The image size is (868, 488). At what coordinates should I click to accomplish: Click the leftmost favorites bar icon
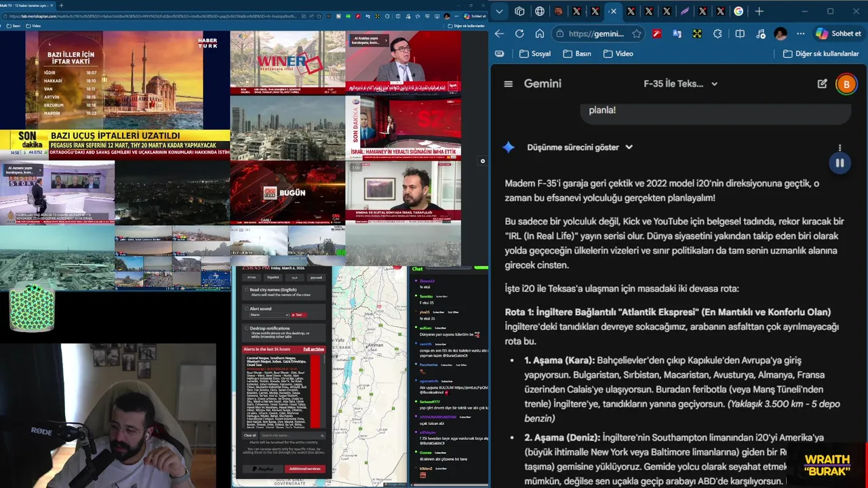pyautogui.click(x=500, y=54)
